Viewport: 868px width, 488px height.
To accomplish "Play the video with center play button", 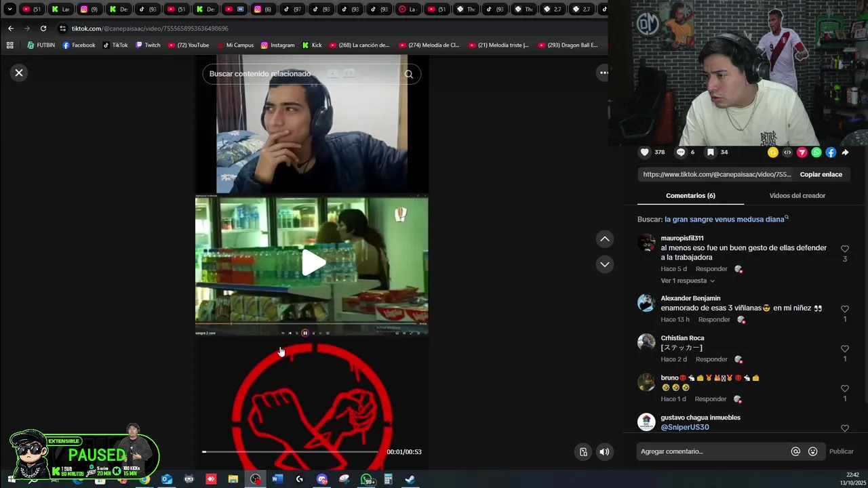I will pyautogui.click(x=313, y=263).
